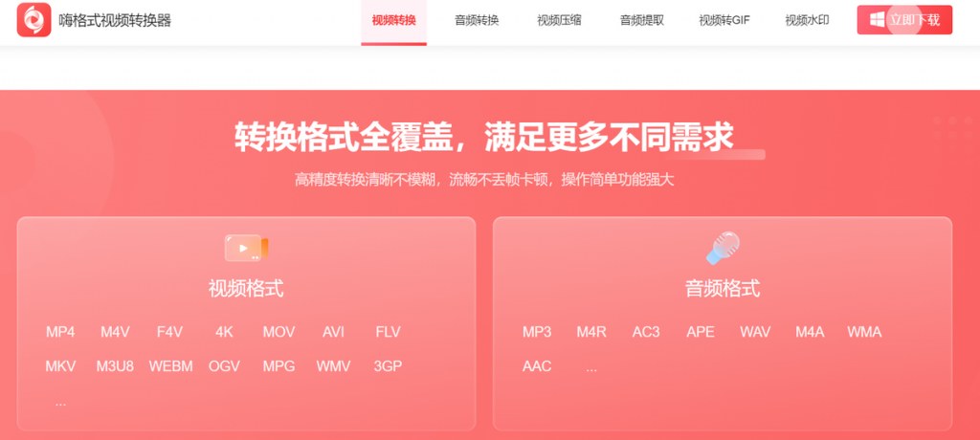Click the 视频格式 heading

(x=246, y=289)
